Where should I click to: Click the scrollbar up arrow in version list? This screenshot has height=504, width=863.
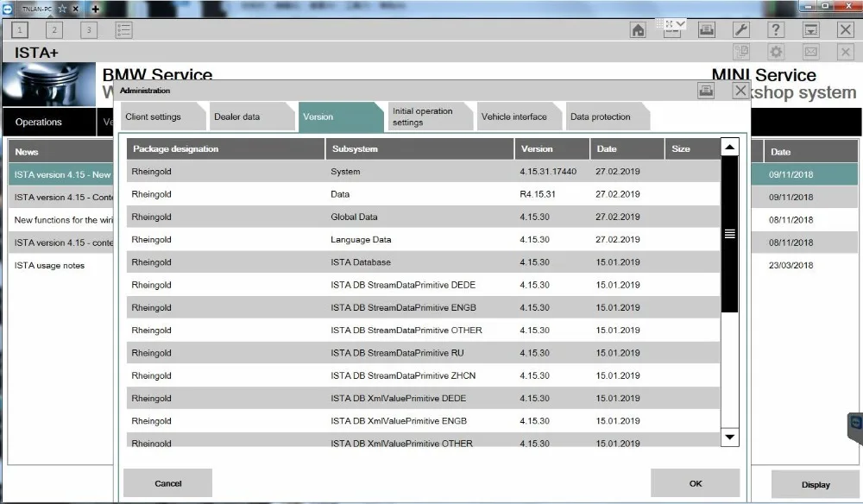(x=730, y=147)
